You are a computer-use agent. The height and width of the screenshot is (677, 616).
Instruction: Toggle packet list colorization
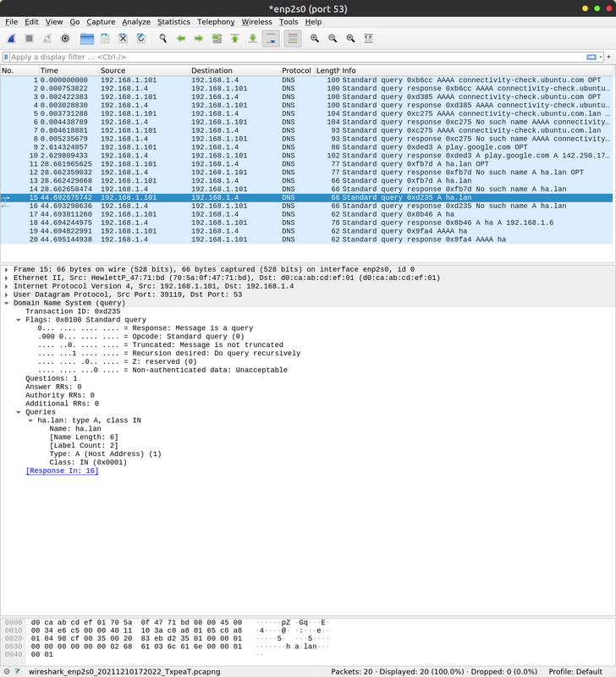(293, 38)
